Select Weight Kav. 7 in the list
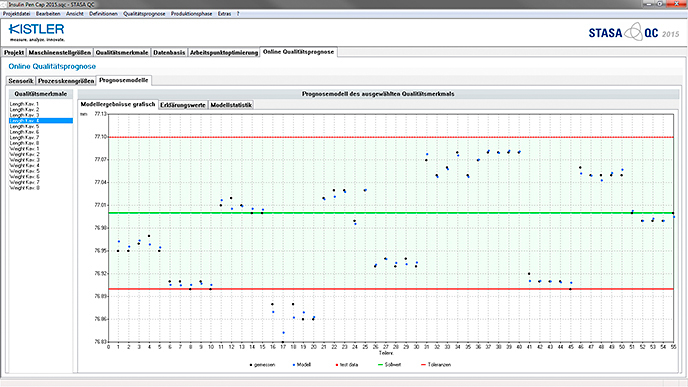 click(41, 182)
